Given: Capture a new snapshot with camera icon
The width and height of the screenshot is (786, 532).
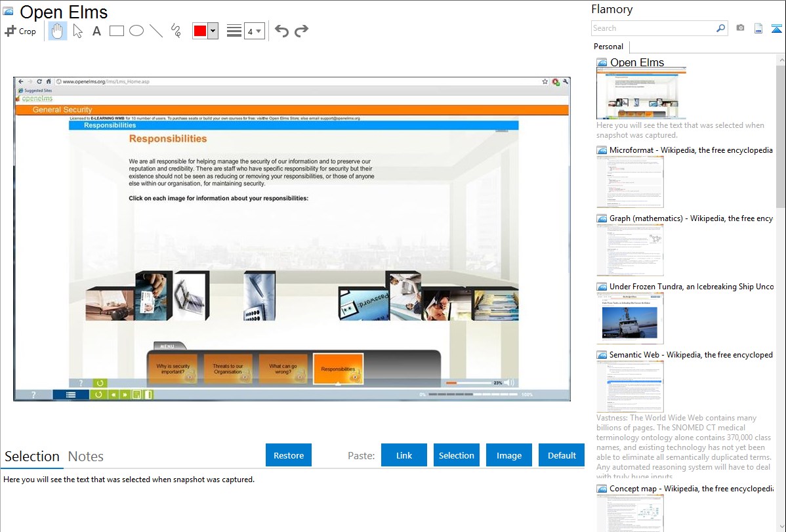Looking at the screenshot, I should pyautogui.click(x=740, y=28).
